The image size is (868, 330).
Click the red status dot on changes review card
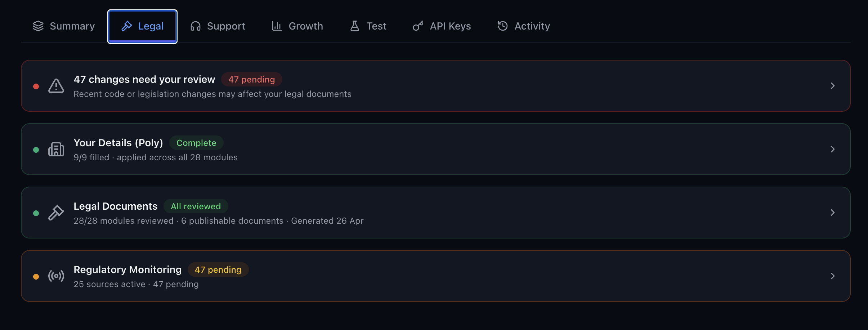coord(36,86)
